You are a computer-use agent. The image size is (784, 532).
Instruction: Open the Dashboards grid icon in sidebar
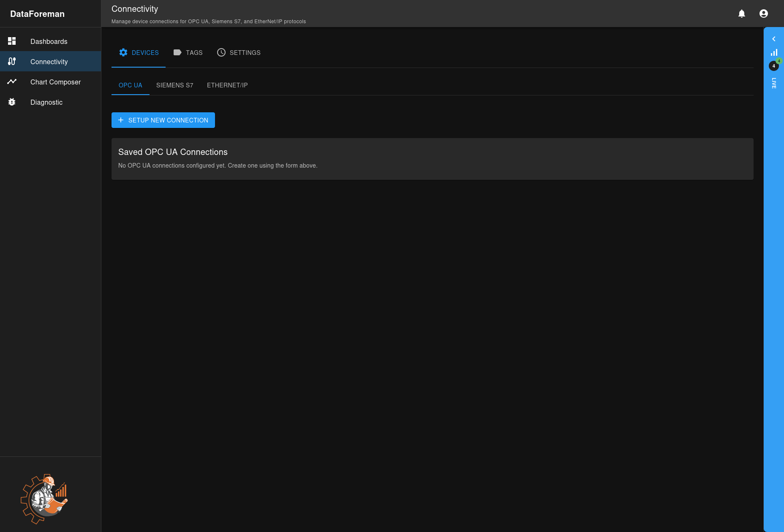click(x=12, y=41)
